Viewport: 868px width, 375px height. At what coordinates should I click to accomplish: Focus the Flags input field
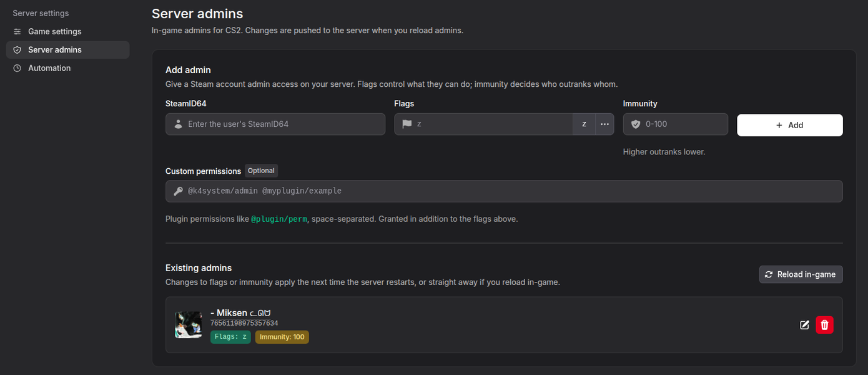pos(483,124)
